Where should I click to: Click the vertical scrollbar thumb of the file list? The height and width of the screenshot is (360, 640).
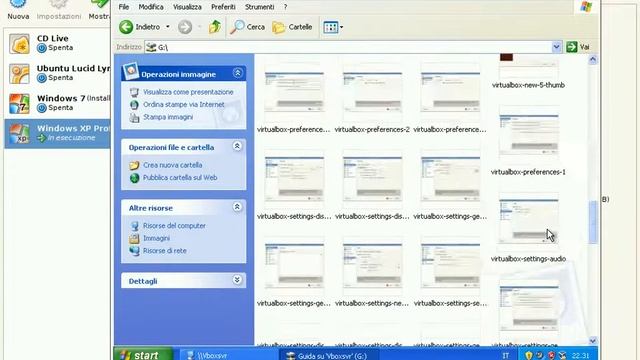click(593, 222)
